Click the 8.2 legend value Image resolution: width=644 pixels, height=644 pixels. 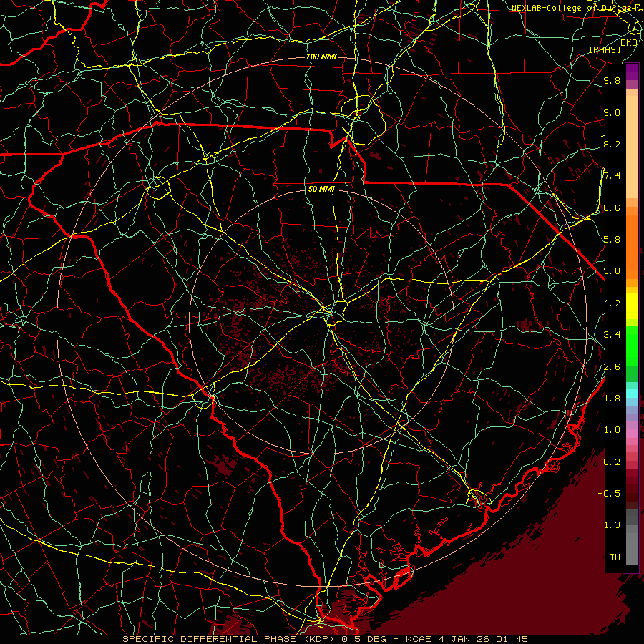coord(612,144)
